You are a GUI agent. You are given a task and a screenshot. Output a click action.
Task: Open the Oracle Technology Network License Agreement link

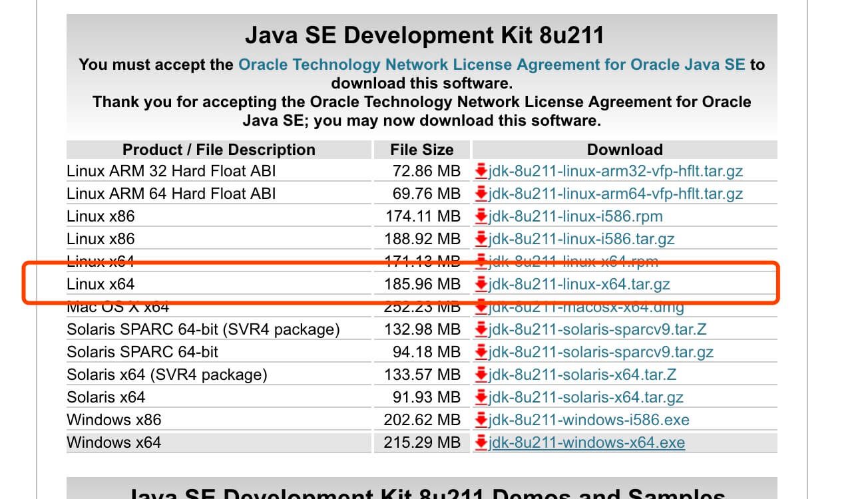pos(492,65)
